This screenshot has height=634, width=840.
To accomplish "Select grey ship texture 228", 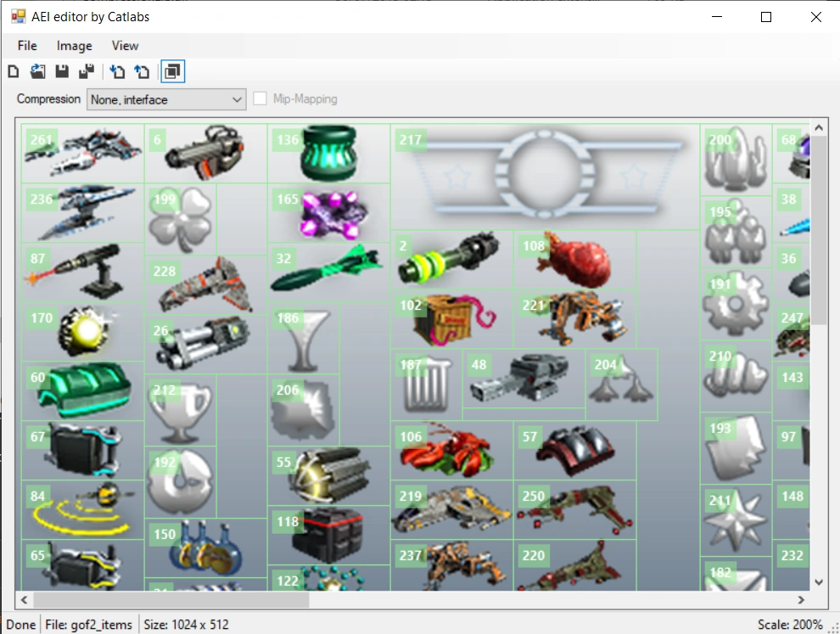I will (205, 284).
